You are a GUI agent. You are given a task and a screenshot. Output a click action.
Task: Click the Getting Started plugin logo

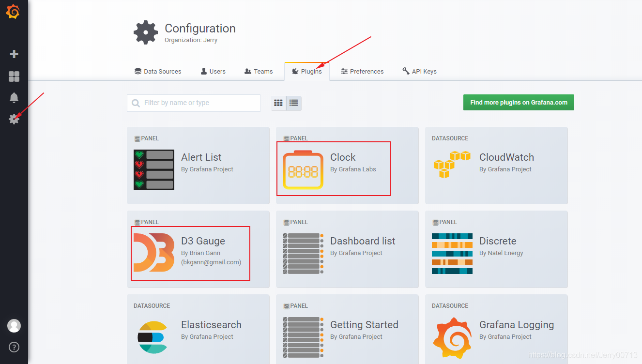[x=303, y=337]
